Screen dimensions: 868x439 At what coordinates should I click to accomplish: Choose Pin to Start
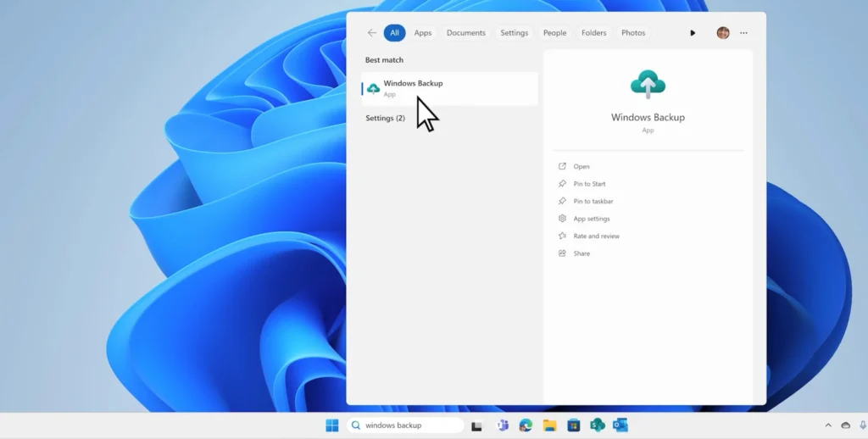pyautogui.click(x=590, y=184)
